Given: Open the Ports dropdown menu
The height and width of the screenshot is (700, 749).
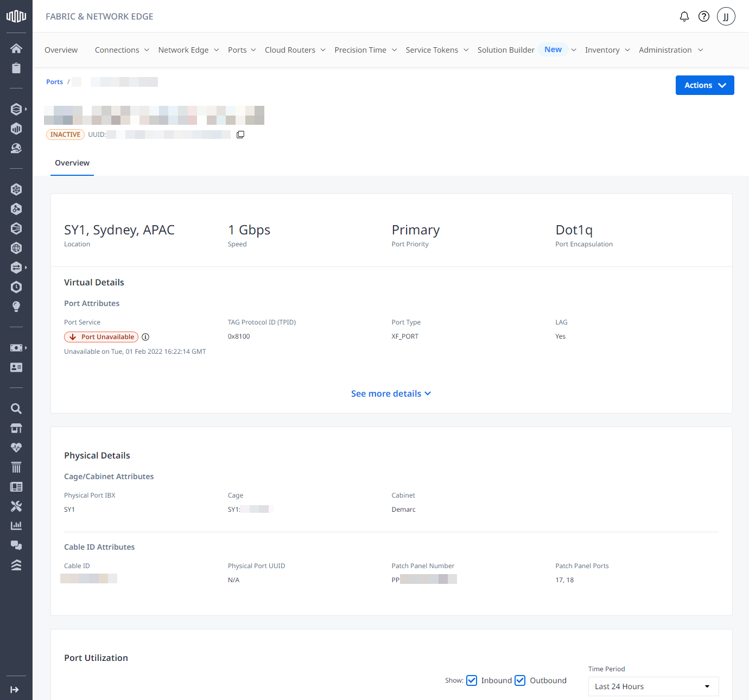Looking at the screenshot, I should (242, 50).
